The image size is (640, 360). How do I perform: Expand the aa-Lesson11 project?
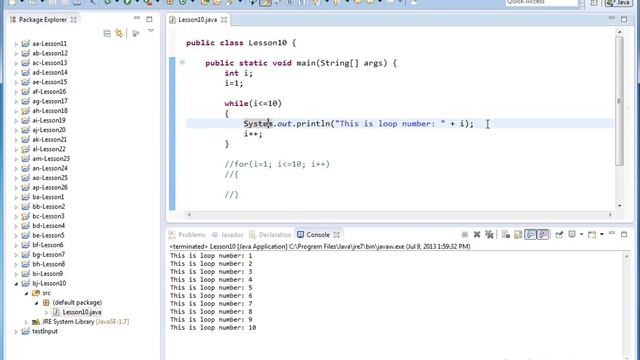pos(16,44)
